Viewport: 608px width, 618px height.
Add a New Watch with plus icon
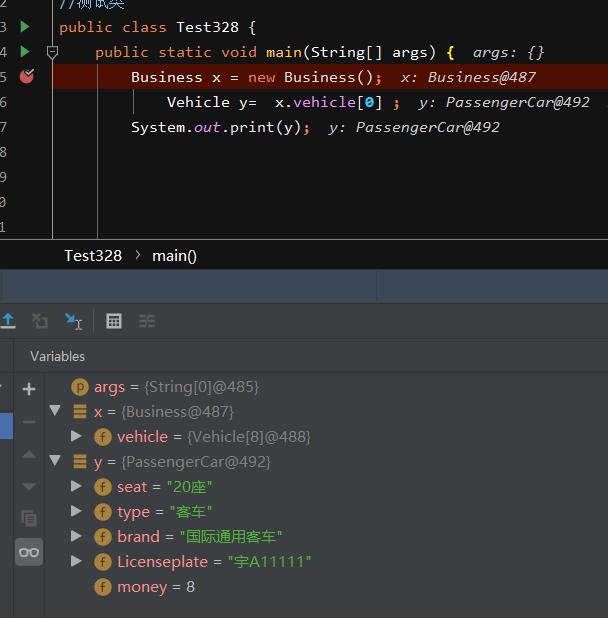tap(29, 389)
